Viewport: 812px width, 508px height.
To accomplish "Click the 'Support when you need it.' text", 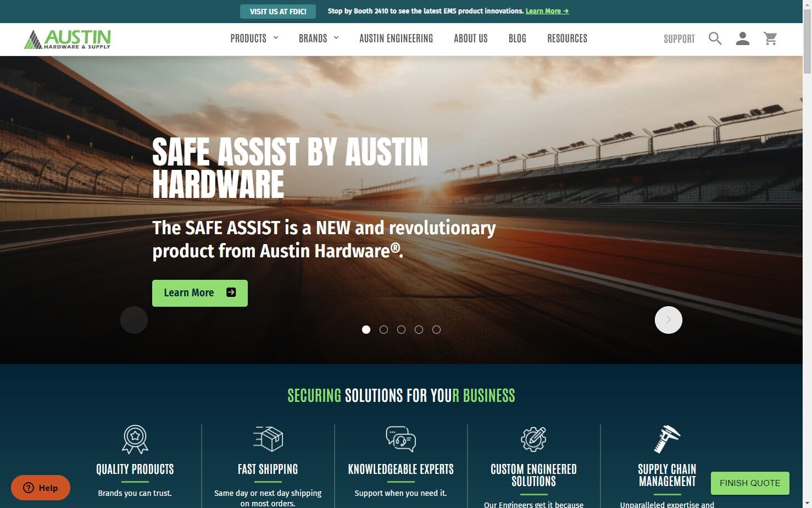I will (401, 493).
